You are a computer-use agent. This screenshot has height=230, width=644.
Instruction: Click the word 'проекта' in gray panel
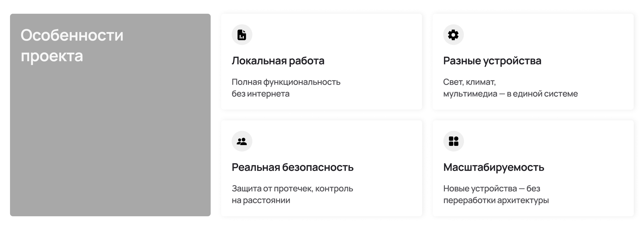pyautogui.click(x=52, y=56)
